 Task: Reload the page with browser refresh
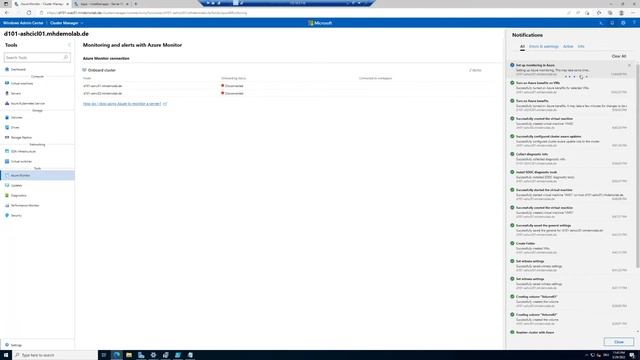click(29, 13)
